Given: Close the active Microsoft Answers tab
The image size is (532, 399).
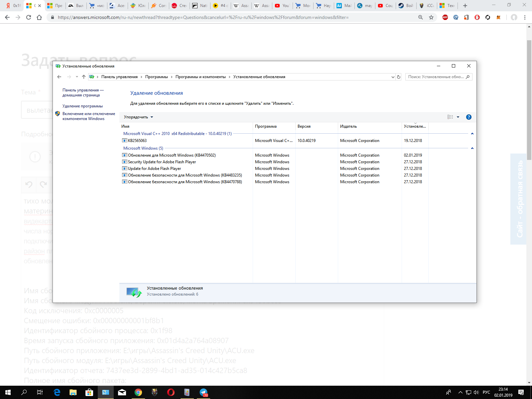Looking at the screenshot, I should (40, 6).
